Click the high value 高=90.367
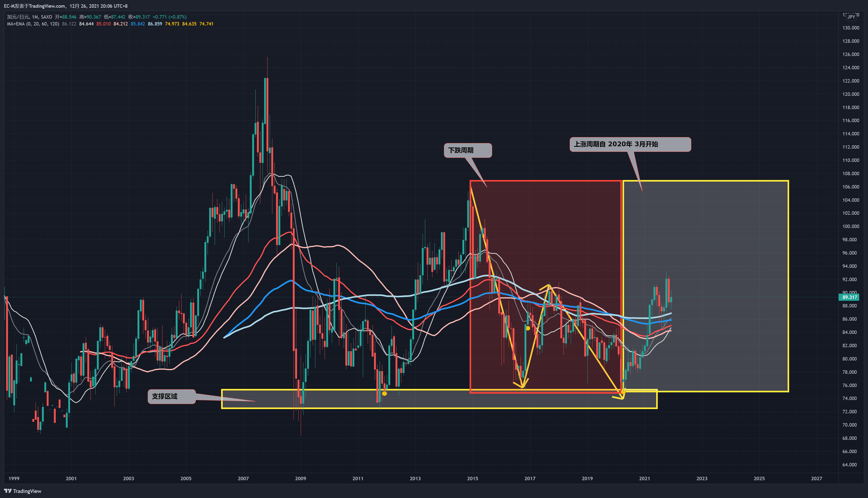868x498 pixels. coord(90,17)
